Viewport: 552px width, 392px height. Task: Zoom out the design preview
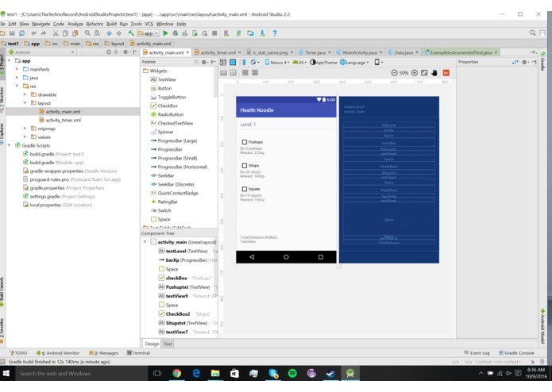(394, 73)
